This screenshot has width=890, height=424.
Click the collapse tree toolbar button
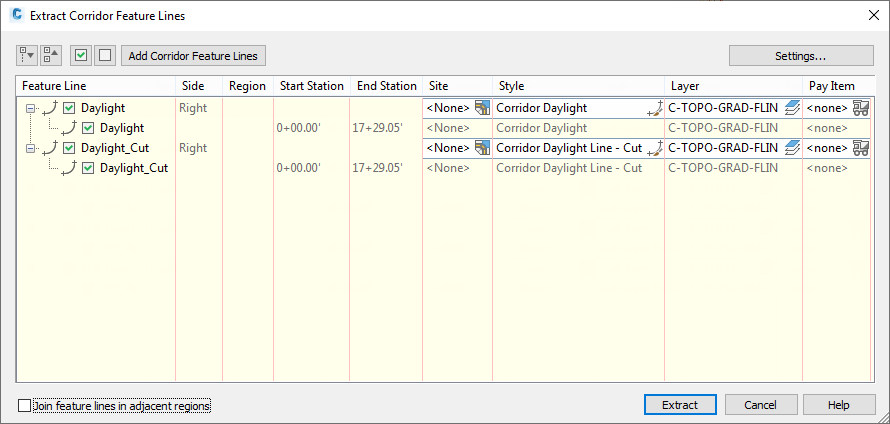(x=50, y=56)
